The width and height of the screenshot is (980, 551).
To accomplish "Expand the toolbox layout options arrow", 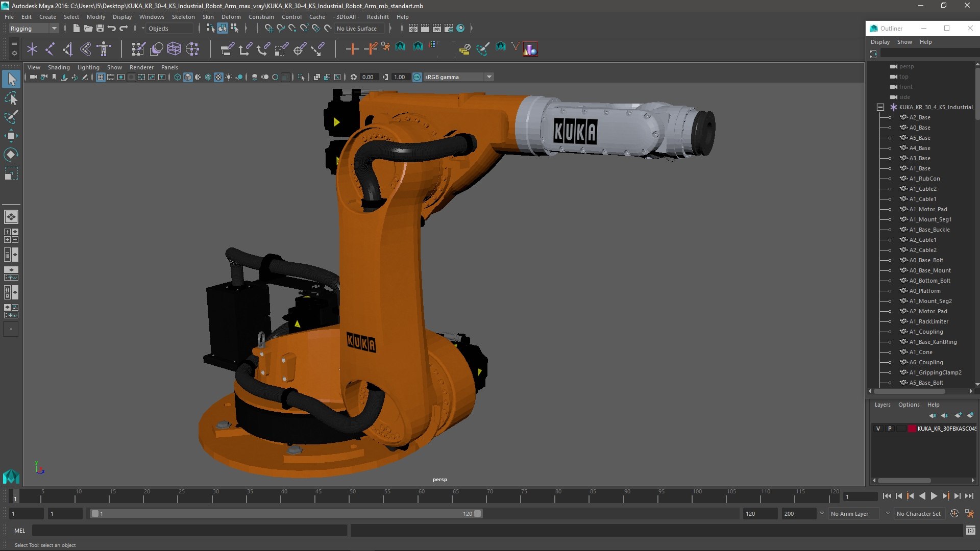I will tap(11, 330).
